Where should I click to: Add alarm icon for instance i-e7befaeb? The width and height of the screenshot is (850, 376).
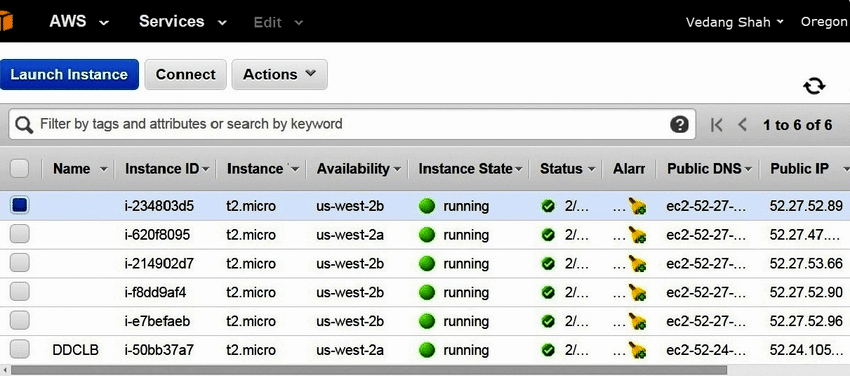[x=638, y=321]
